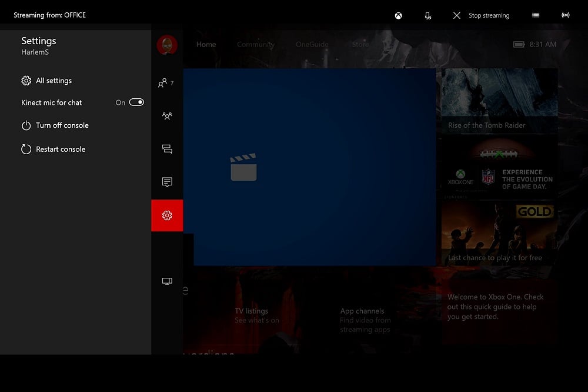Viewport: 588px width, 392px height.
Task: Select Turn off console
Action: pos(55,125)
